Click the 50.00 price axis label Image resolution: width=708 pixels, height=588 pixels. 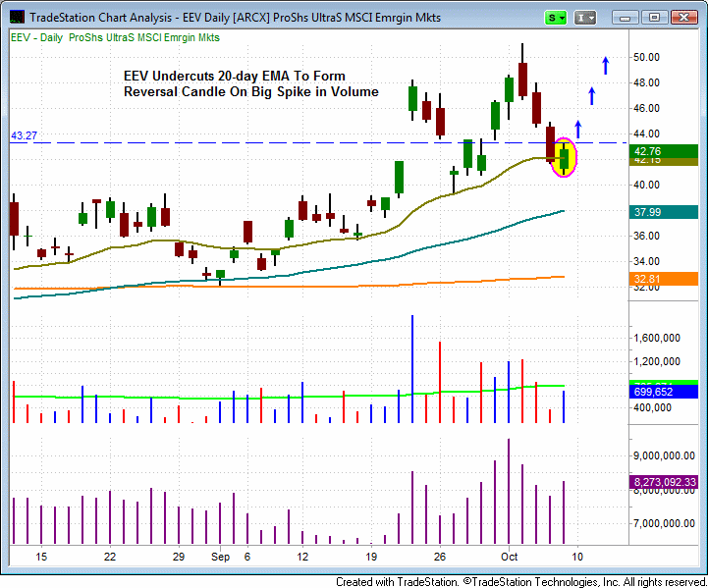(646, 57)
